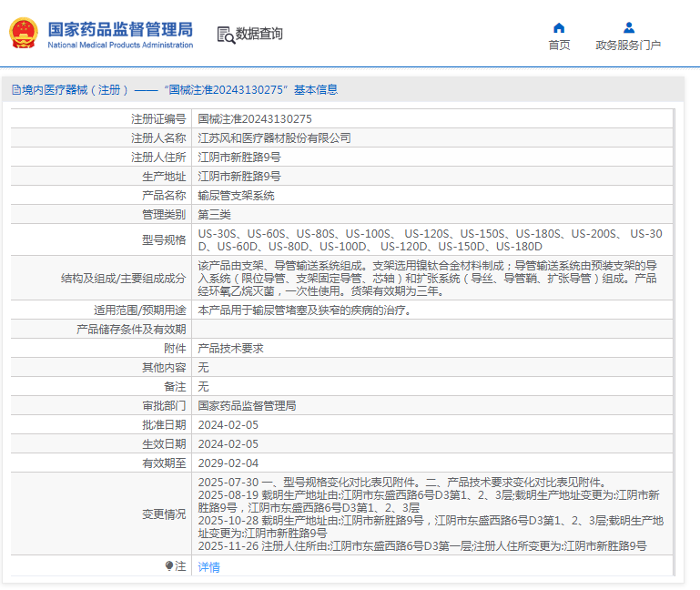Click the 管理类别 row label
The image size is (700, 590).
164,215
